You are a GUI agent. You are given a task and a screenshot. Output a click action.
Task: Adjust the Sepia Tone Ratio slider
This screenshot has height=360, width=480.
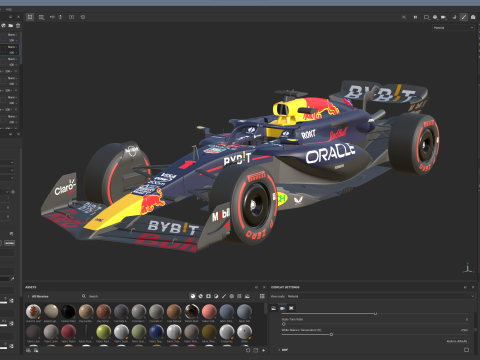(375, 324)
